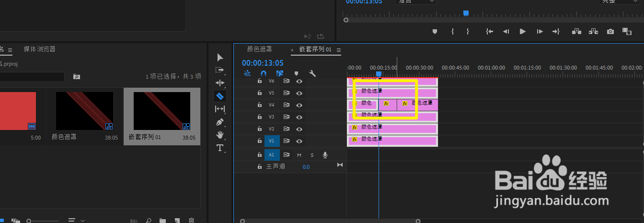Screen dimensions: 644x223
Task: Open the project panel menu
Action: coord(11,49)
